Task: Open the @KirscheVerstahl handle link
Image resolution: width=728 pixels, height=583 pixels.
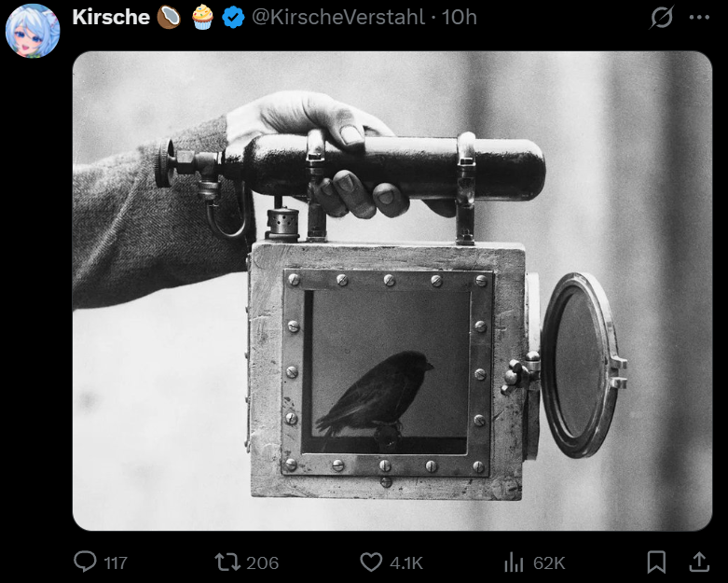Action: [x=338, y=17]
